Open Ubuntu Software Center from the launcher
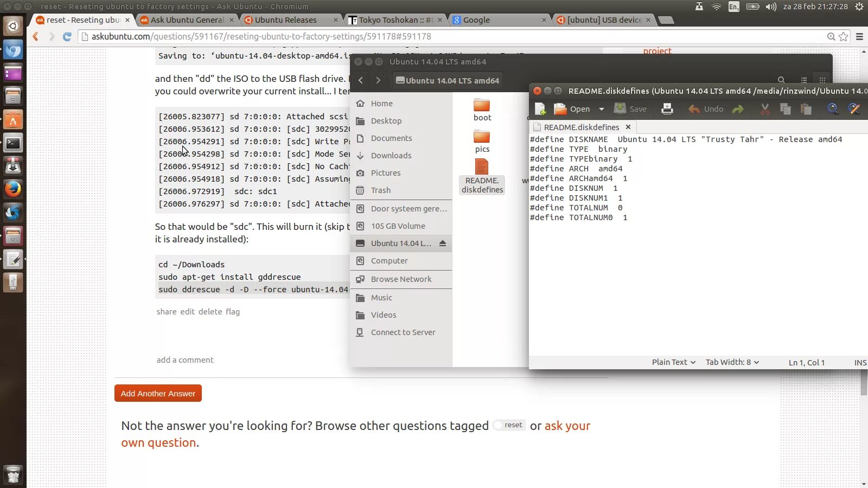This screenshot has height=488, width=868. pyautogui.click(x=13, y=119)
